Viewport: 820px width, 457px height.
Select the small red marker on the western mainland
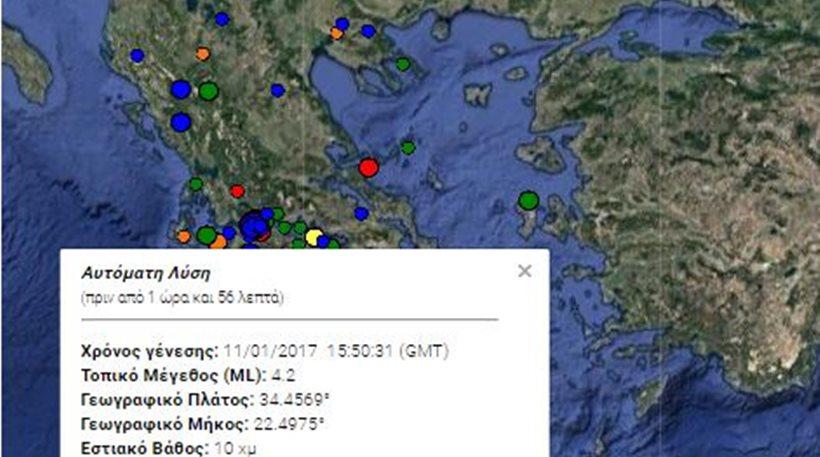[x=237, y=191]
